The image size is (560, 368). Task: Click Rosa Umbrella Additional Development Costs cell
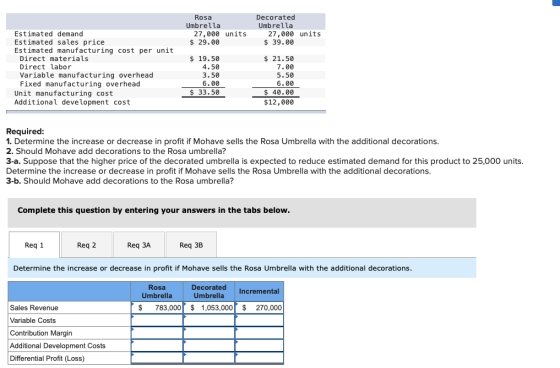[x=157, y=345]
